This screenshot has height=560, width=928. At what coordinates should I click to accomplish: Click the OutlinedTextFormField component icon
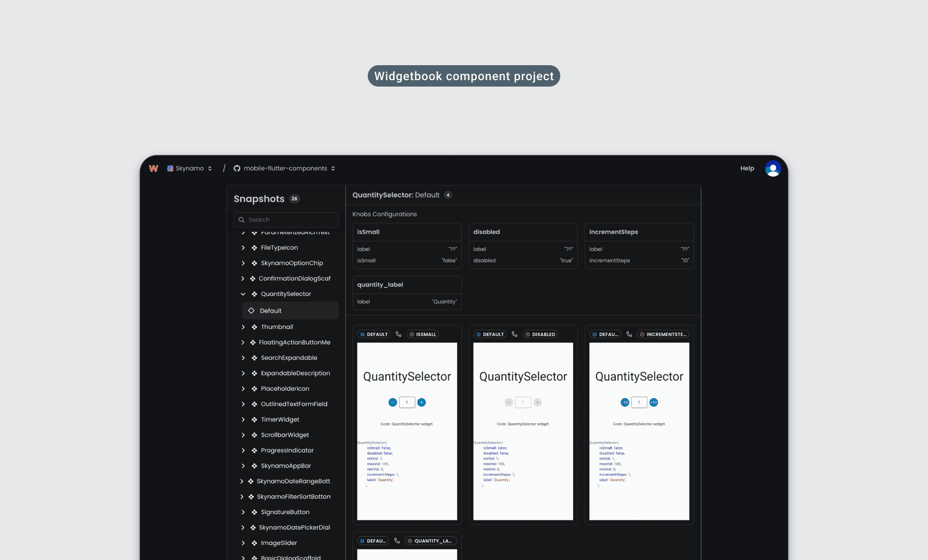point(254,404)
